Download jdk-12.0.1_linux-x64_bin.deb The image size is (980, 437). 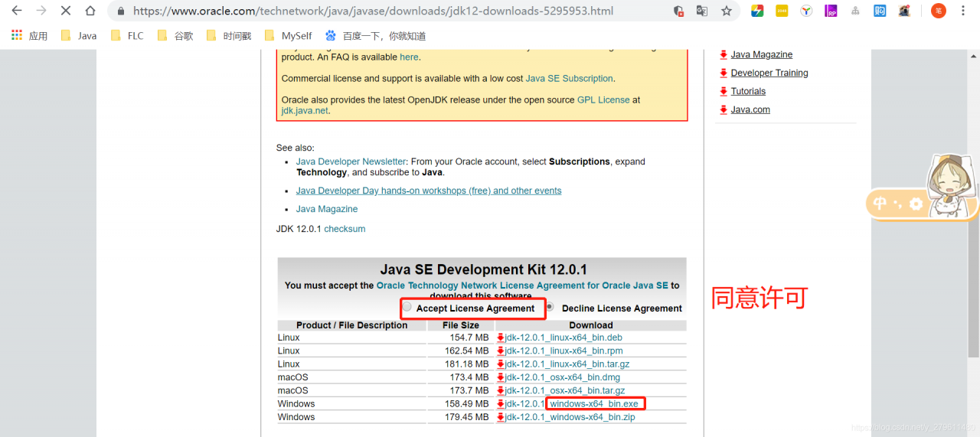tap(563, 338)
